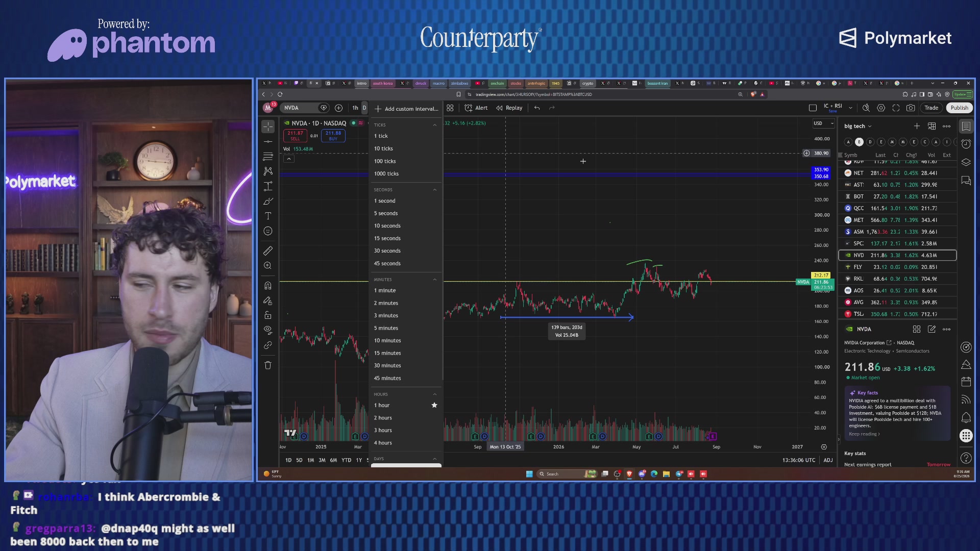Open the USD currency dropdown
980x551 pixels.
click(823, 123)
